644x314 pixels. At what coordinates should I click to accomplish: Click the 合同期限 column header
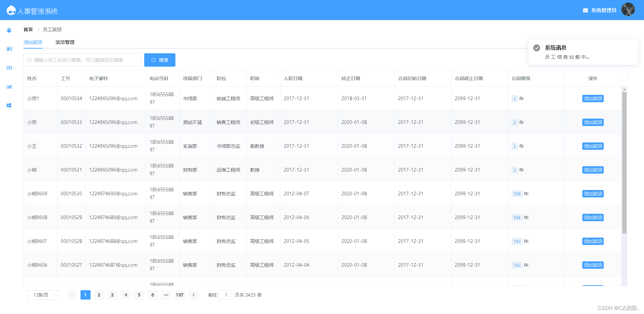(521, 78)
